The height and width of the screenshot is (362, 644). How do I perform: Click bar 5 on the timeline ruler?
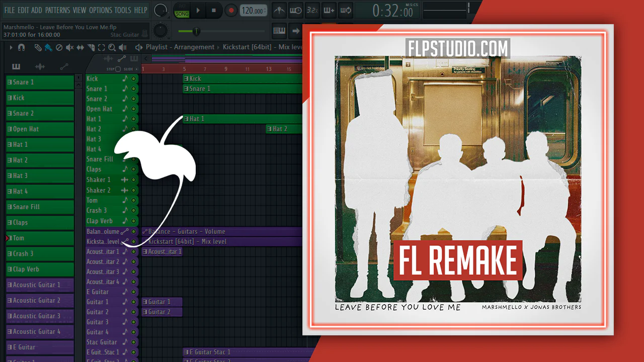click(184, 69)
